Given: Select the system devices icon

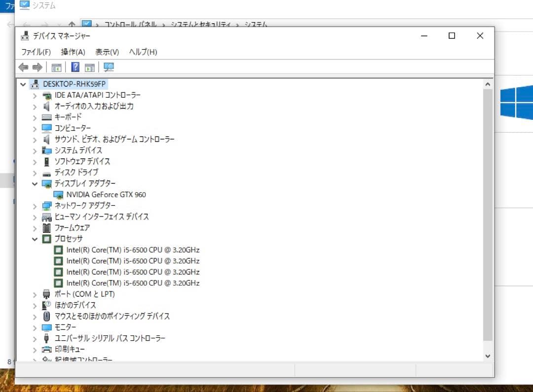Looking at the screenshot, I should point(46,150).
